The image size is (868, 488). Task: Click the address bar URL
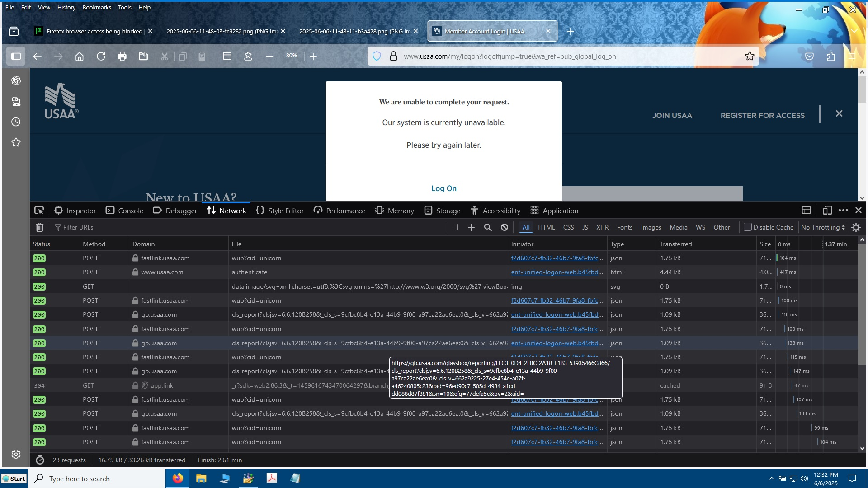point(509,56)
